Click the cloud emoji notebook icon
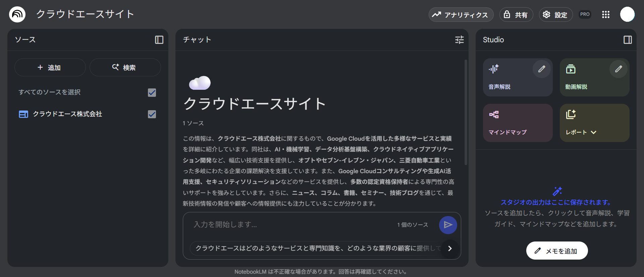Viewport: 644px width, 277px height. (x=200, y=83)
